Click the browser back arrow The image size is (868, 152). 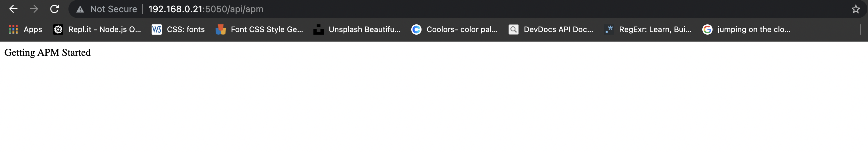13,9
